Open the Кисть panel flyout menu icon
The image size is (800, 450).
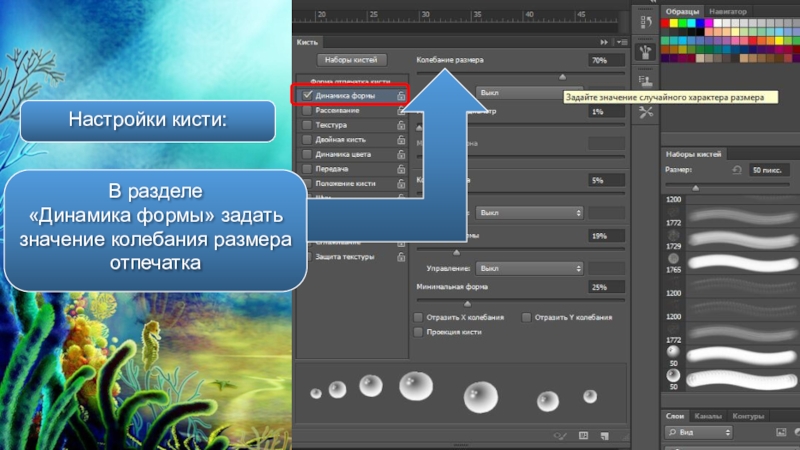point(622,42)
